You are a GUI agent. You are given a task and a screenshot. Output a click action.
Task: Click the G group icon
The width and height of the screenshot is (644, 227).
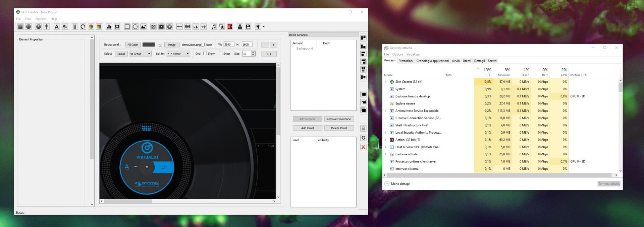click(x=363, y=138)
